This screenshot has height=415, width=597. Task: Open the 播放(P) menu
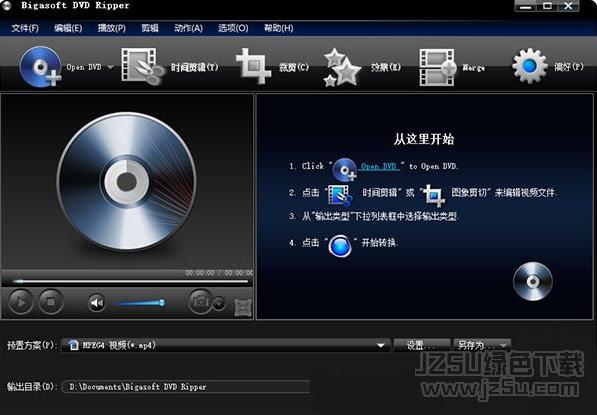coord(112,28)
